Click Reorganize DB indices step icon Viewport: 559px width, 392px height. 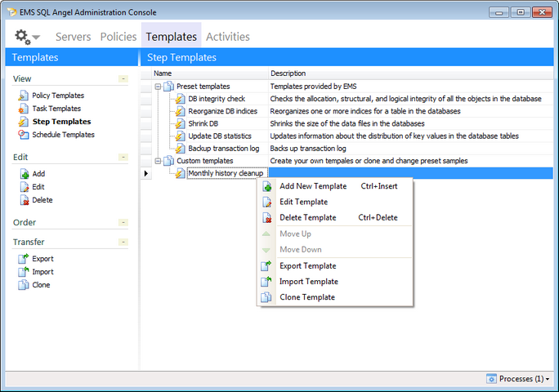click(x=181, y=111)
